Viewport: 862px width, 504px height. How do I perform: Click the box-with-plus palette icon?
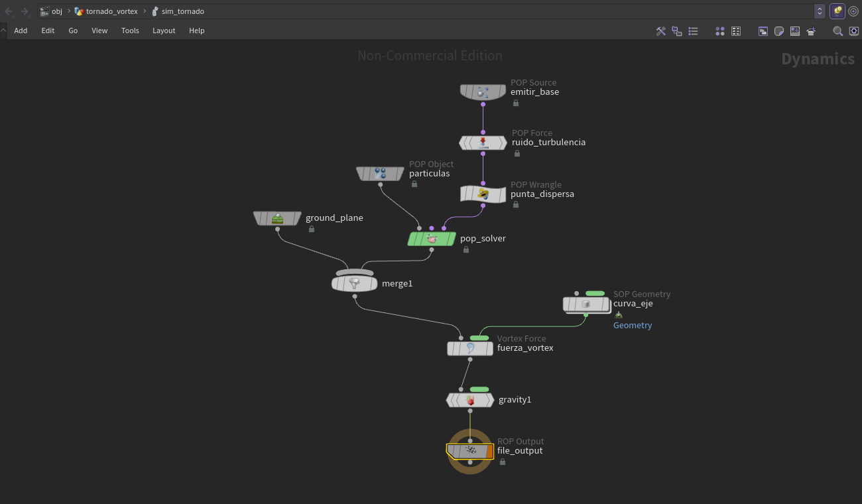(x=811, y=31)
